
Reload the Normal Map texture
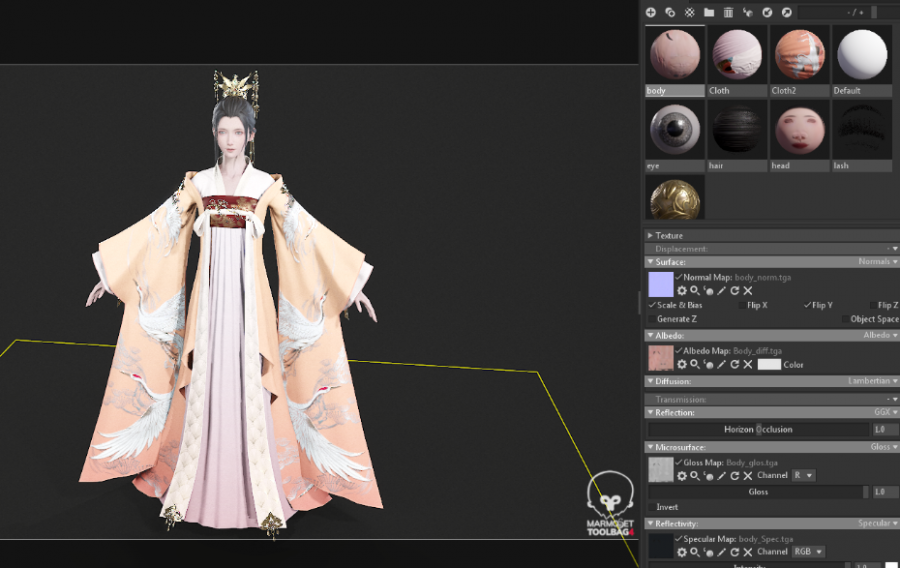point(735,291)
